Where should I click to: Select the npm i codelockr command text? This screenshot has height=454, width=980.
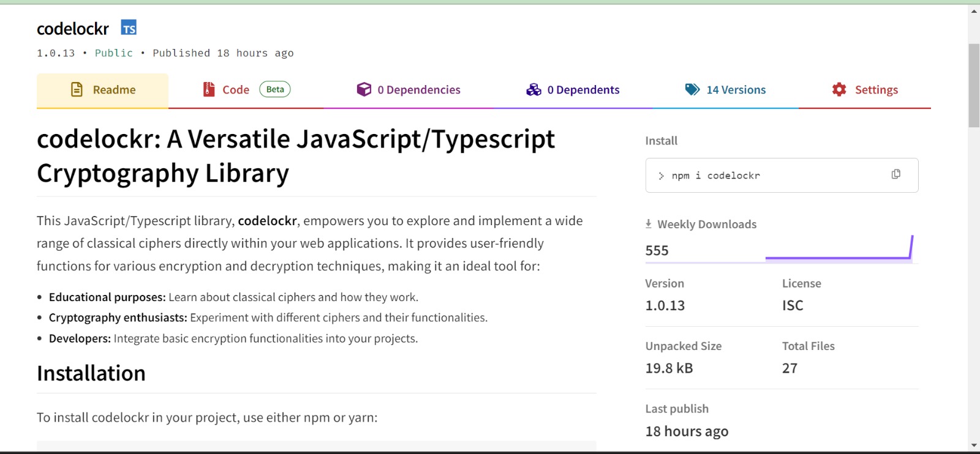pos(716,176)
